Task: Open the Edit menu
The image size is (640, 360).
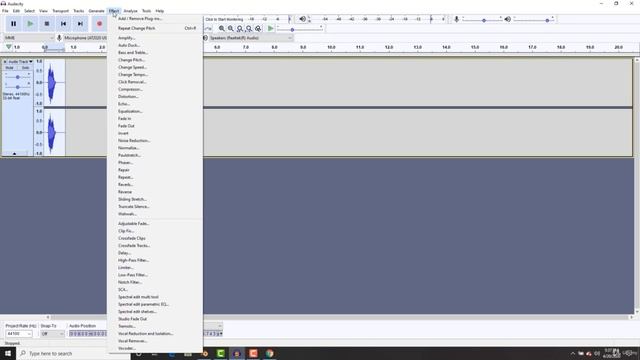Action: pos(16,11)
